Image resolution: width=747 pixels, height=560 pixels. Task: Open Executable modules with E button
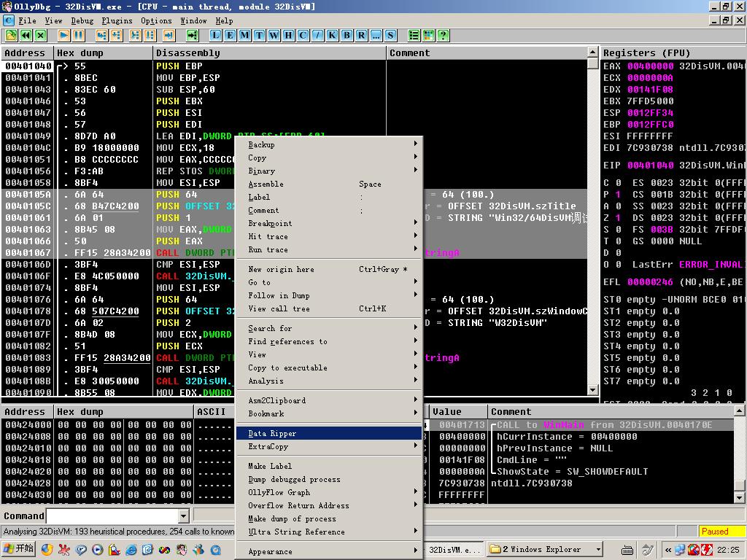[x=230, y=35]
